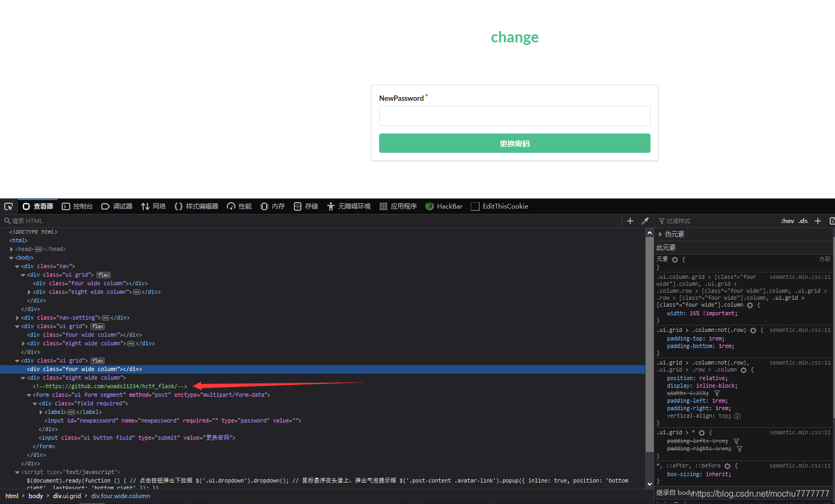Image resolution: width=835 pixels, height=504 pixels.
Task: Select the submit input 更换密码 line
Action: 137,438
